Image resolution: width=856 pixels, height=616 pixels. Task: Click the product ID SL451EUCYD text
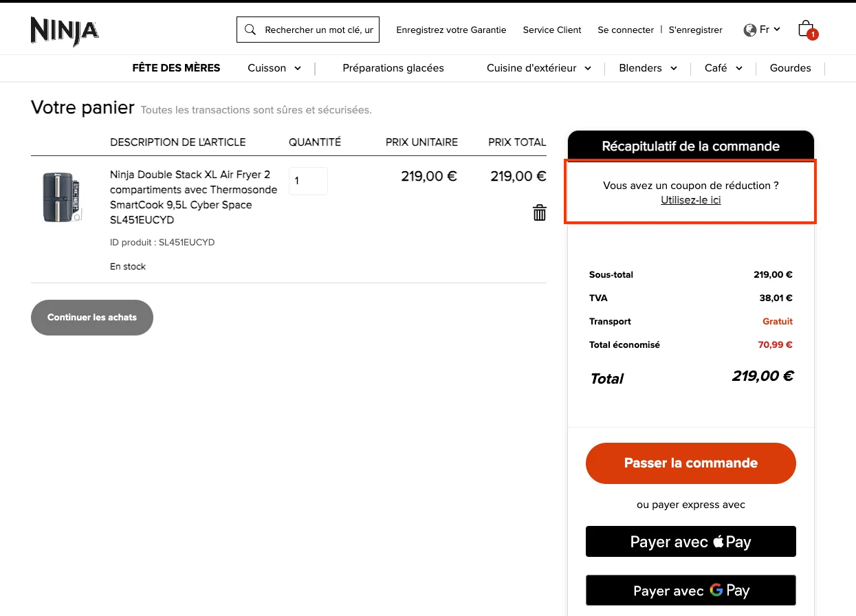[162, 243]
